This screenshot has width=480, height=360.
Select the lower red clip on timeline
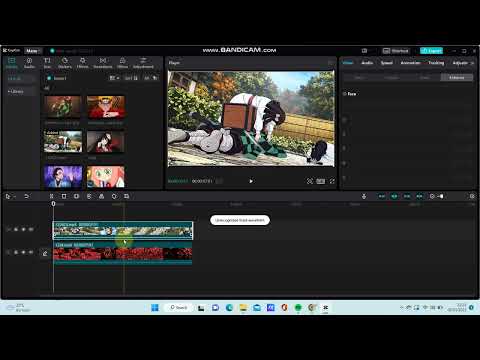[x=123, y=253]
